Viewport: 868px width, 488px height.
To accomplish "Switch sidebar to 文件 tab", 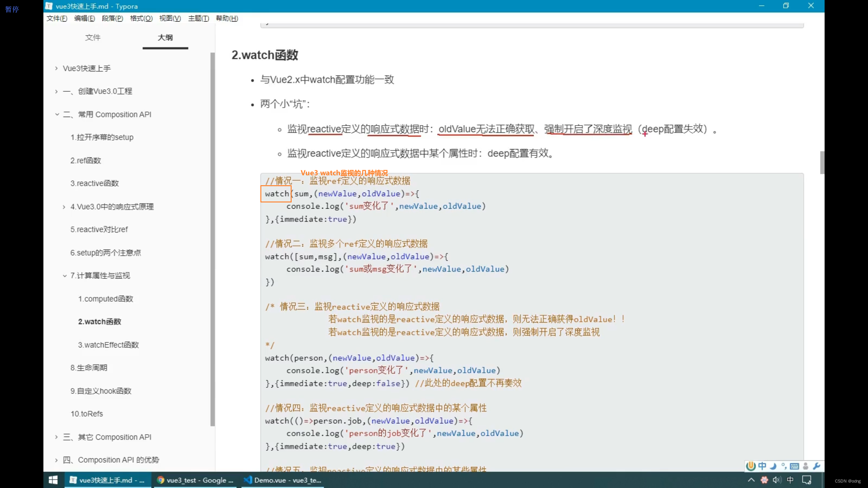I will tap(93, 38).
